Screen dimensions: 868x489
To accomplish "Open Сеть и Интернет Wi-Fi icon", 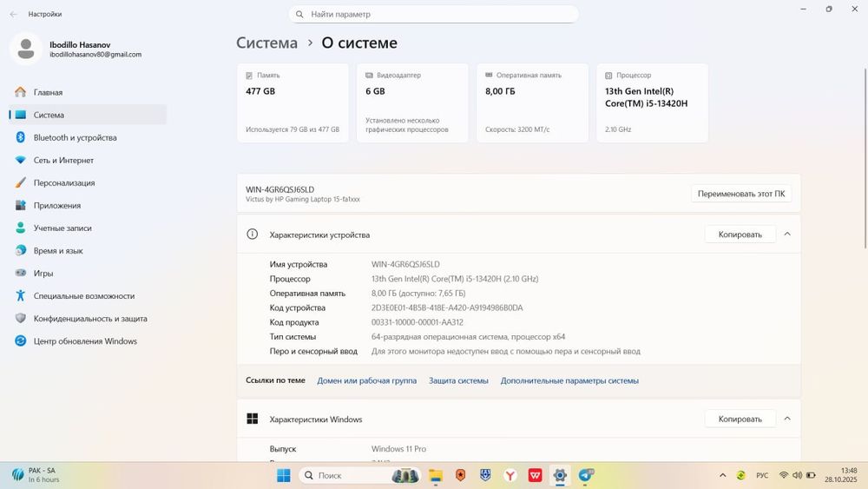I will point(21,160).
